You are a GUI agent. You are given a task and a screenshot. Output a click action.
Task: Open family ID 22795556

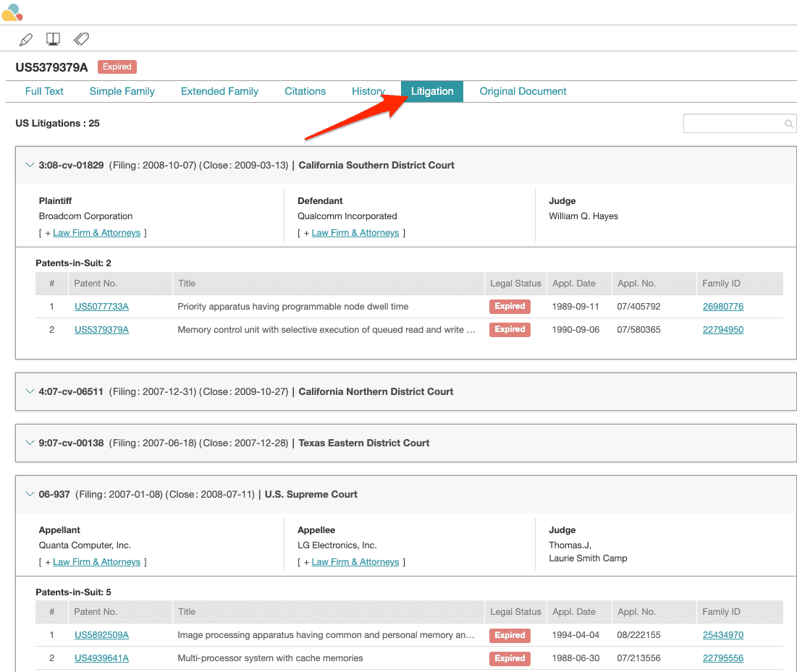(722, 658)
